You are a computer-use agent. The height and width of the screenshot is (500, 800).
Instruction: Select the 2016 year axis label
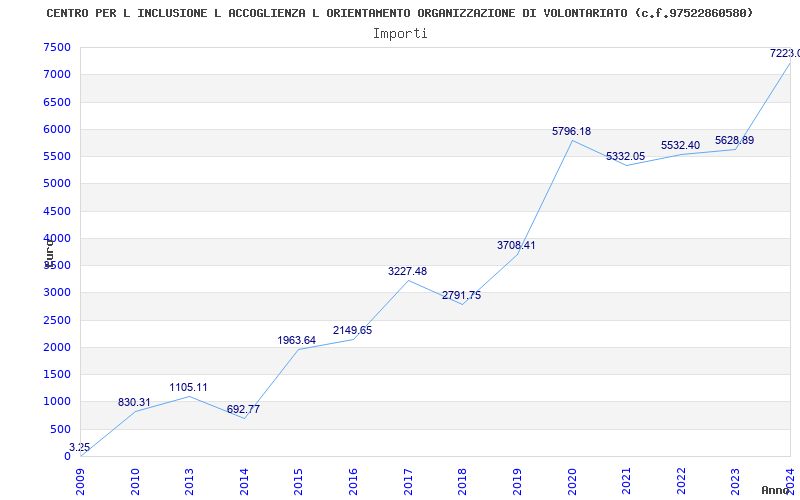[353, 481]
